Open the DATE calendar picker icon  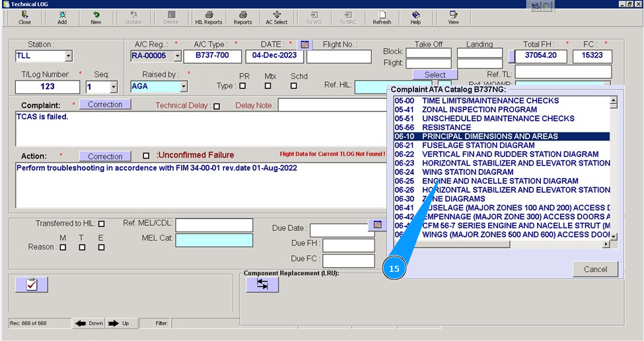(x=304, y=45)
